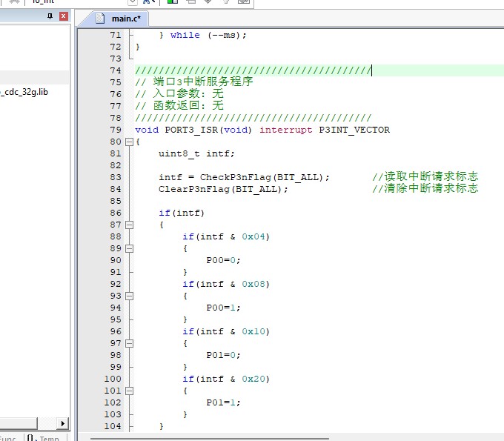Close the project side panel
504x441 pixels.
pos(64,16)
